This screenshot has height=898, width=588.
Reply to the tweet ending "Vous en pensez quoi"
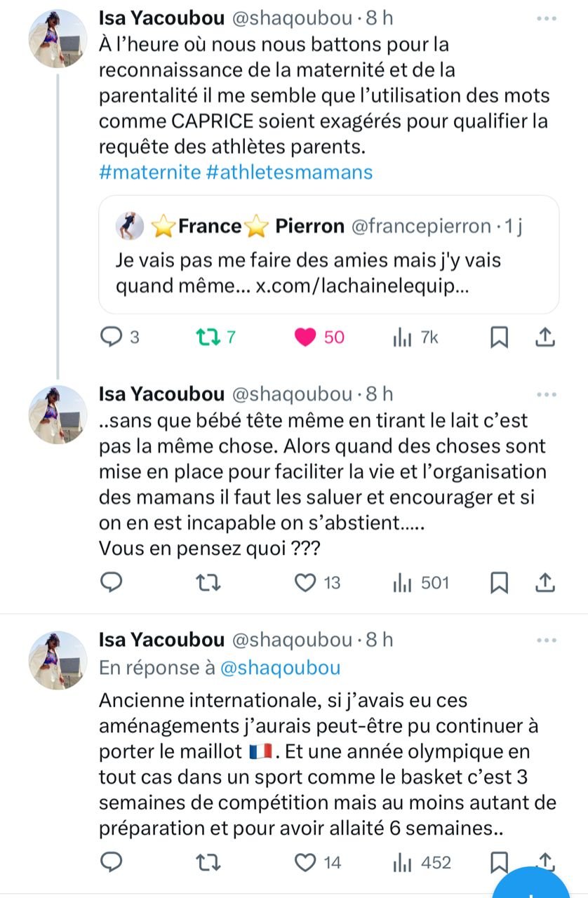112,582
